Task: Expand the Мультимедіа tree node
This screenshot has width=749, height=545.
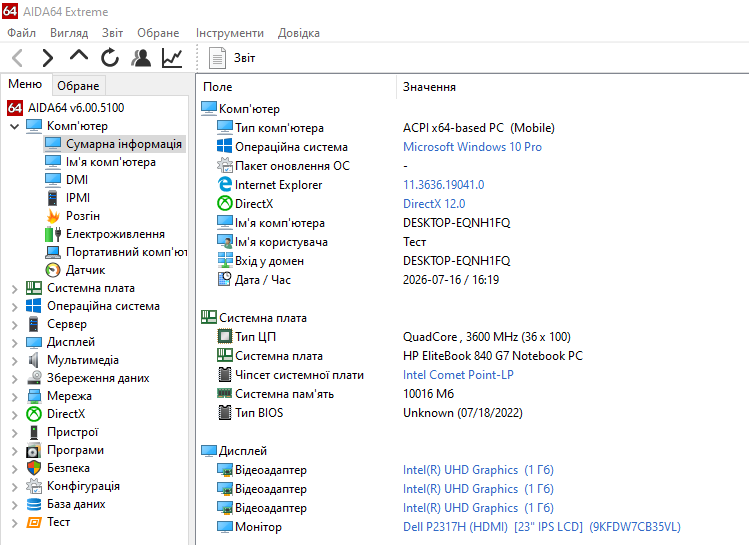Action: pyautogui.click(x=14, y=361)
